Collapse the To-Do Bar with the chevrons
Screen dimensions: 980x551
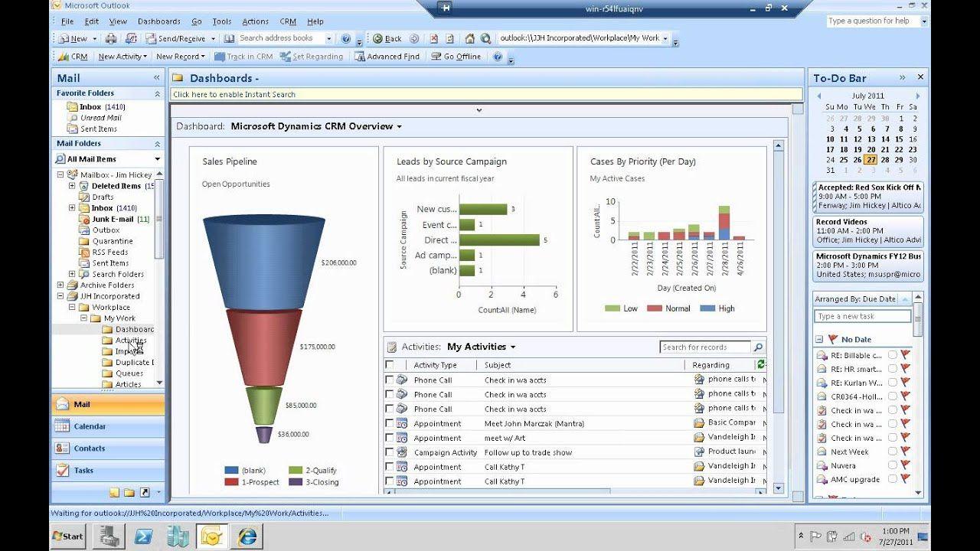coord(902,77)
